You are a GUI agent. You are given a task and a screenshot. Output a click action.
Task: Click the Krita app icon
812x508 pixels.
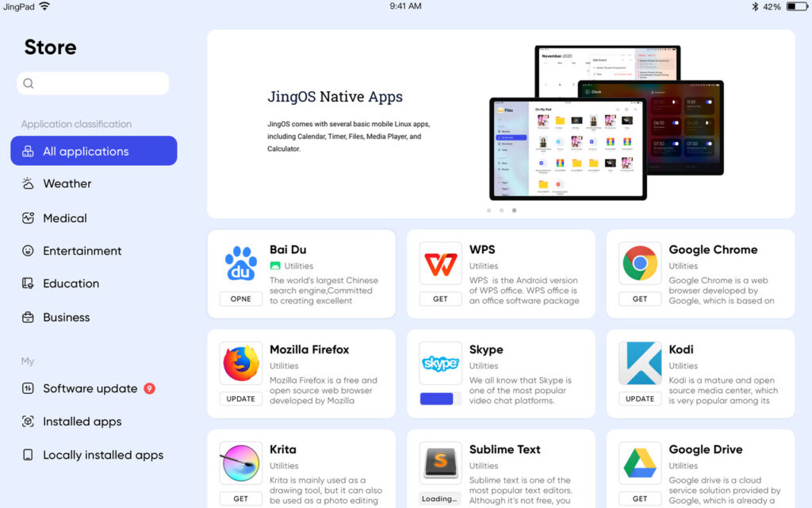pyautogui.click(x=241, y=463)
